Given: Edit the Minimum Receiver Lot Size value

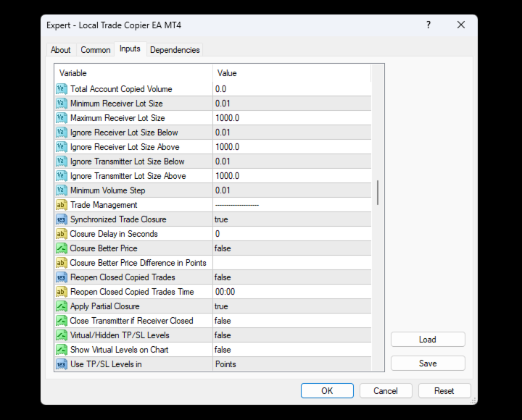Looking at the screenshot, I should coord(292,104).
